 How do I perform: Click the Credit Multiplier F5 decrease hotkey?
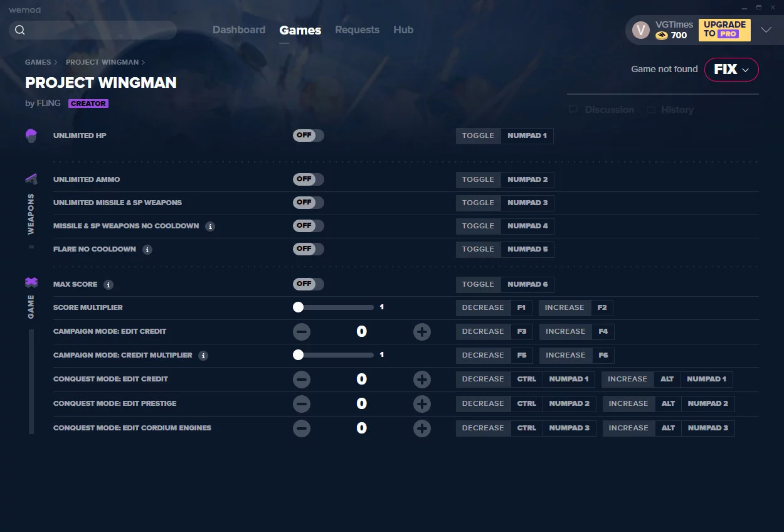522,356
